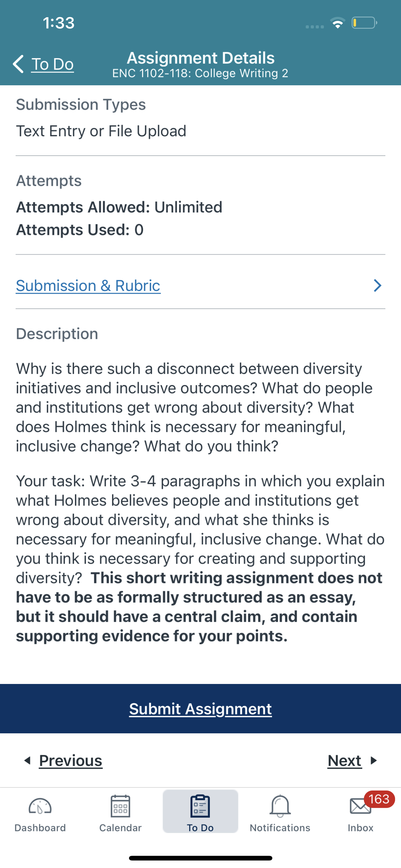Tap the 163 unread badge on Inbox
This screenshot has width=401, height=868.
click(379, 799)
